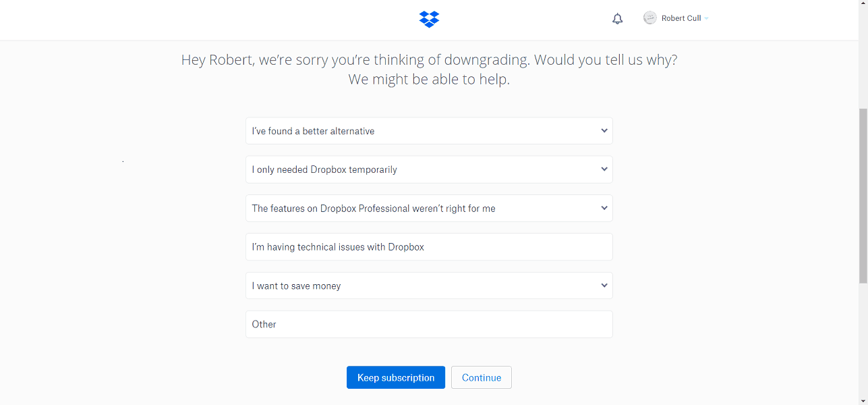Expand the better alternative chevron
Viewport: 868px width, 405px height.
(x=604, y=131)
